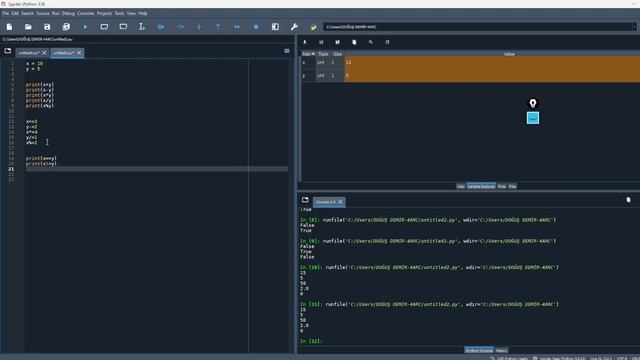Open the Debug menu
Viewport: 640px width, 360px height.
[x=68, y=13]
